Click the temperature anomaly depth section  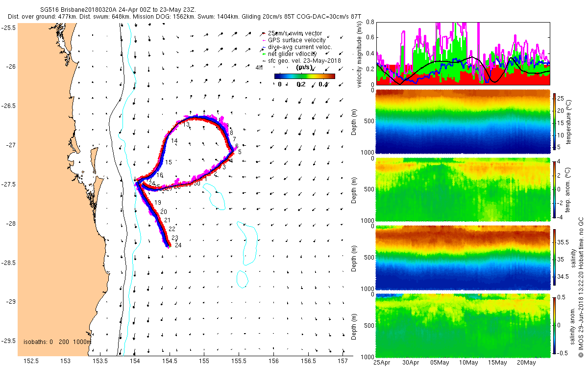(x=463, y=189)
